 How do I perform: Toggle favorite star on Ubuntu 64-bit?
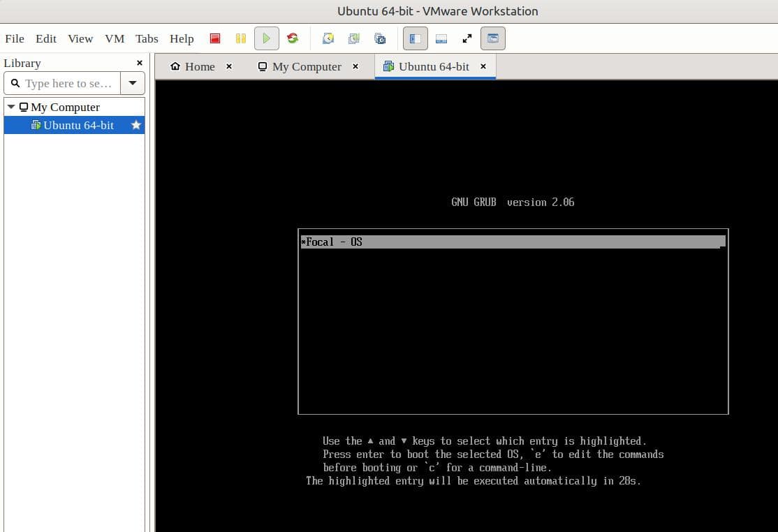pos(136,126)
